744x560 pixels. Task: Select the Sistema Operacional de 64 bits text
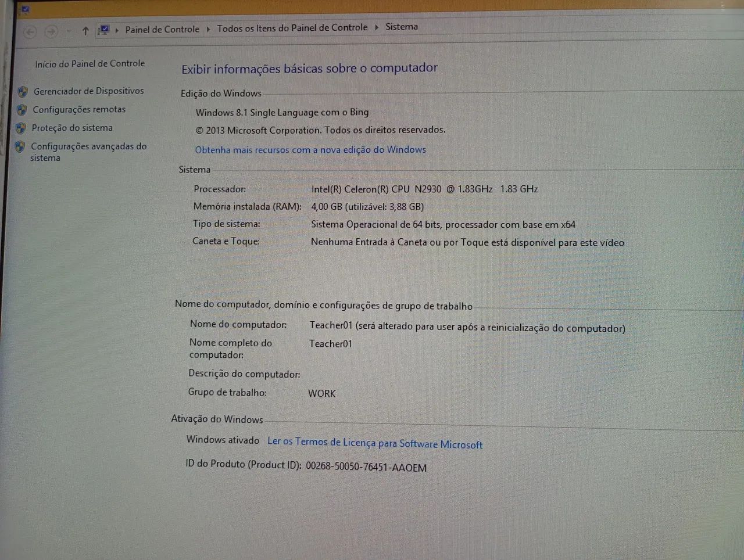point(443,224)
